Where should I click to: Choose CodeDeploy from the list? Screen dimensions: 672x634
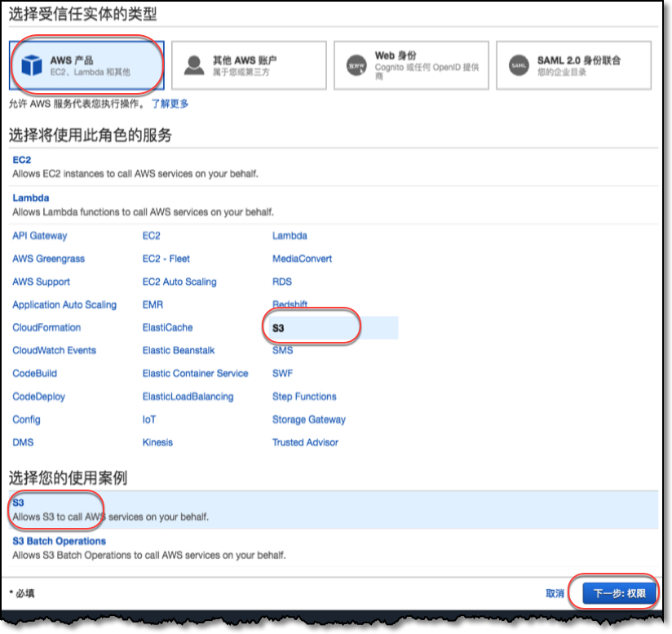(x=38, y=397)
